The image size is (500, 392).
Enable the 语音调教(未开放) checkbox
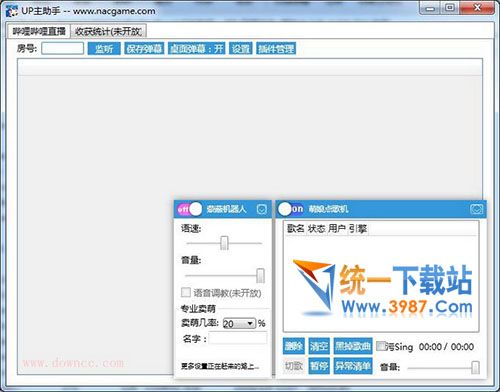point(186,292)
